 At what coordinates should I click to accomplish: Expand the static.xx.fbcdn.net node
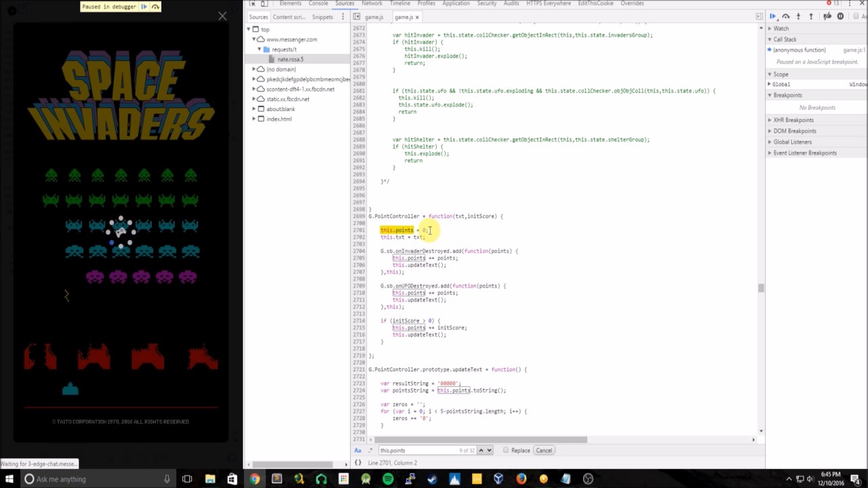point(254,99)
